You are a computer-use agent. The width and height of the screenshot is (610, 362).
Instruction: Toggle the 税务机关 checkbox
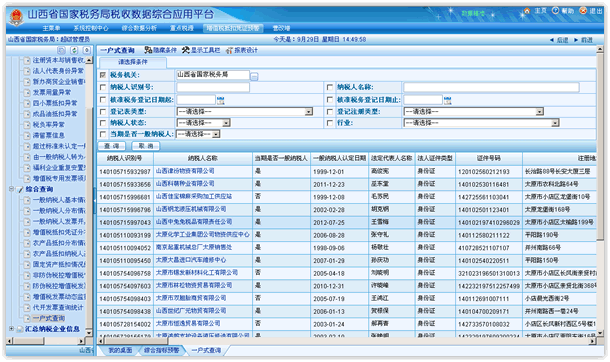pos(103,75)
